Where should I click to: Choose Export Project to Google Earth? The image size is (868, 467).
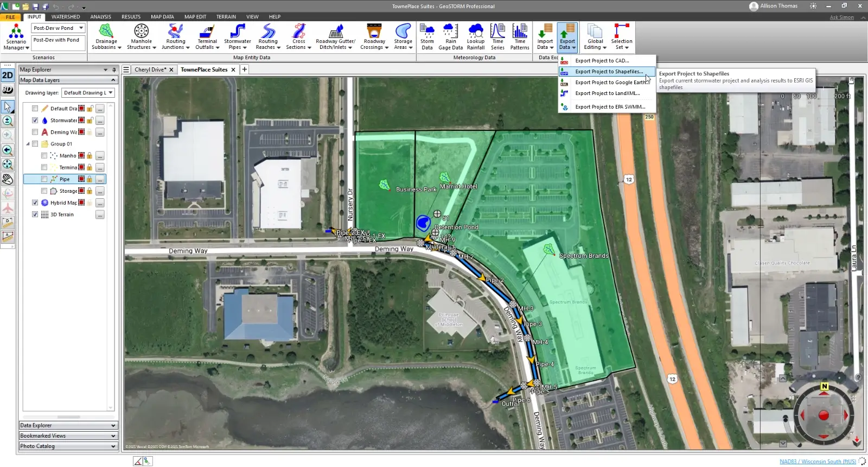click(611, 83)
